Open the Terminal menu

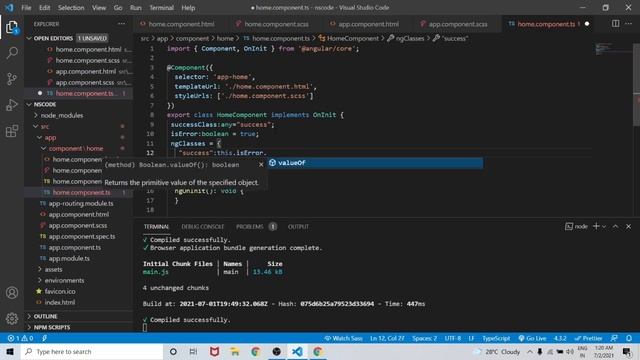[x=161, y=8]
